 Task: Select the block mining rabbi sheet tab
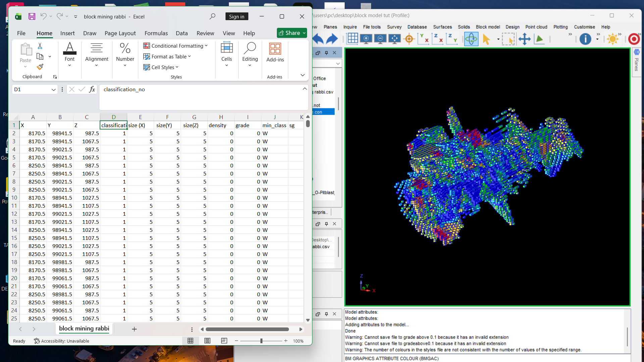(84, 328)
